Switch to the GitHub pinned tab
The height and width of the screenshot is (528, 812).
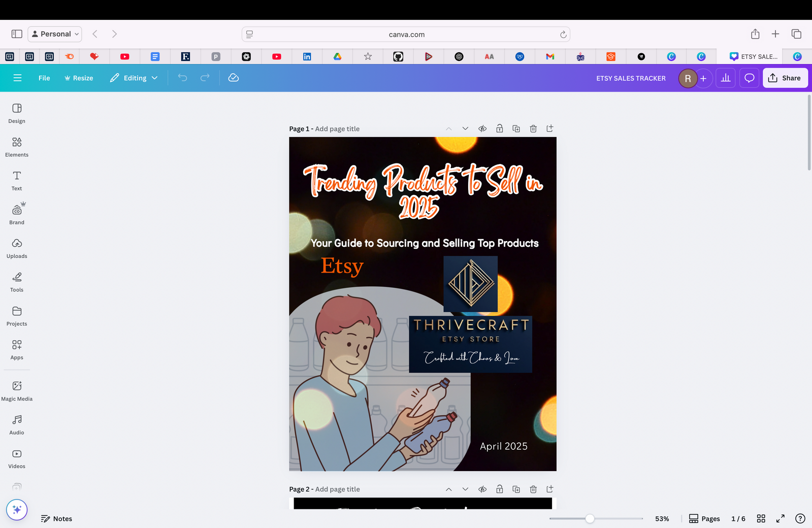pyautogui.click(x=398, y=56)
